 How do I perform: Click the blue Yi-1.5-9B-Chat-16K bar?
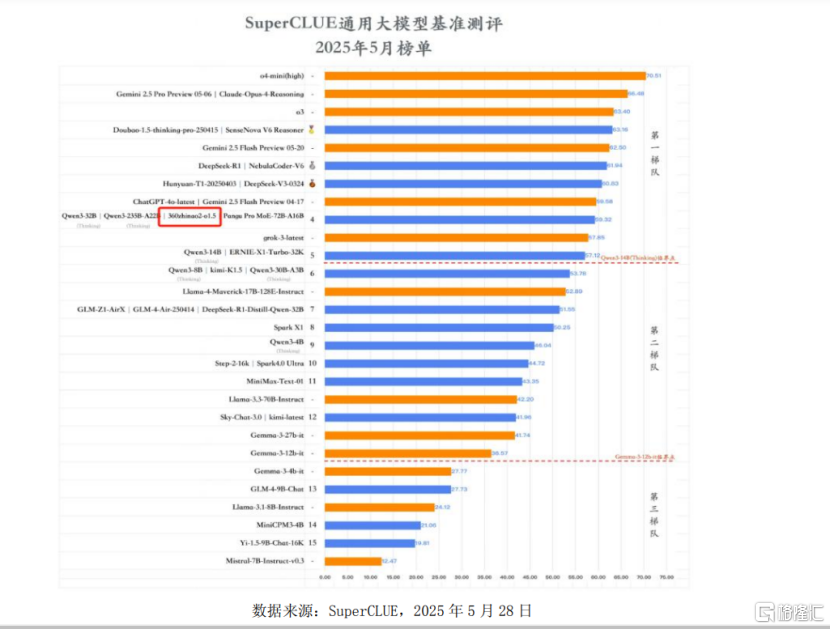369,543
